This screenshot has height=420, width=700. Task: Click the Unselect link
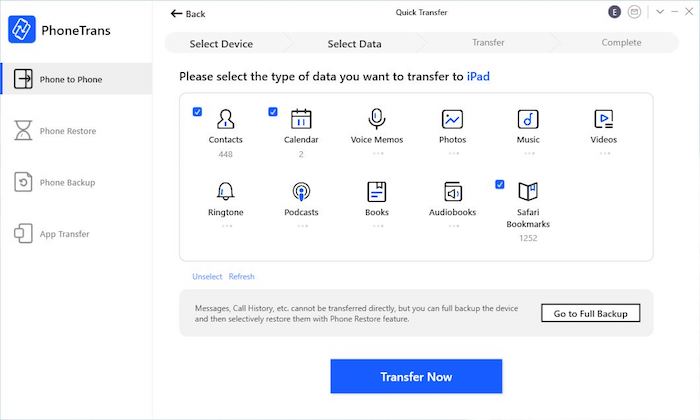207,277
